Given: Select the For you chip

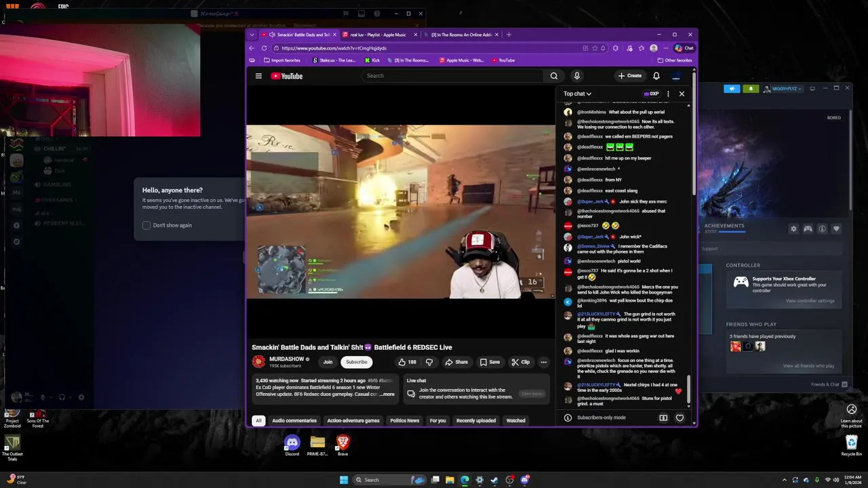Looking at the screenshot, I should tap(437, 421).
